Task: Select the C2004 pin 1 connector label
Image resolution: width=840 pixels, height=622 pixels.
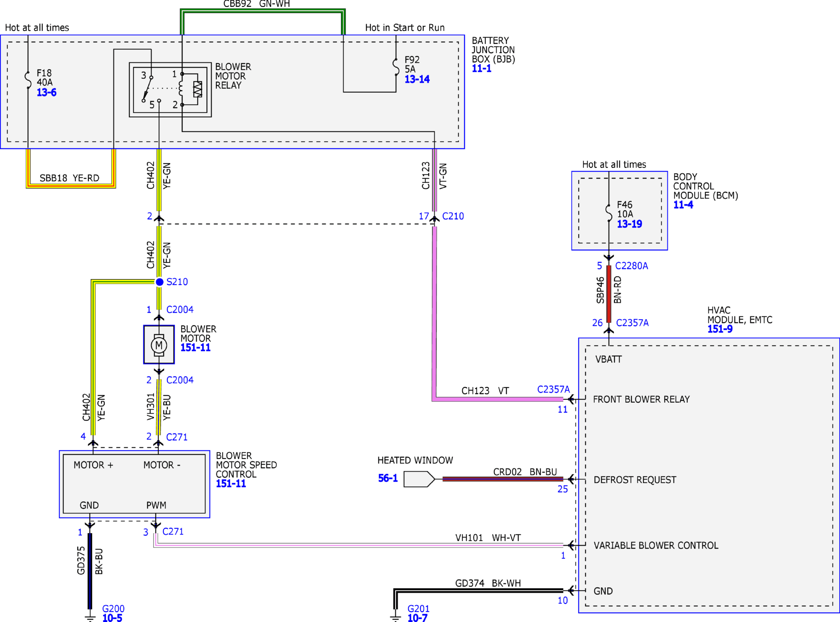Action: pyautogui.click(x=180, y=310)
